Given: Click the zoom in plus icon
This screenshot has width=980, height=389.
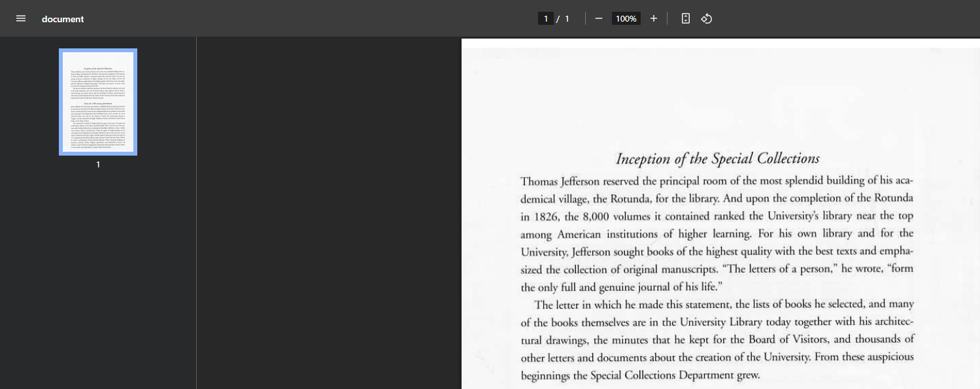Looking at the screenshot, I should (653, 18).
